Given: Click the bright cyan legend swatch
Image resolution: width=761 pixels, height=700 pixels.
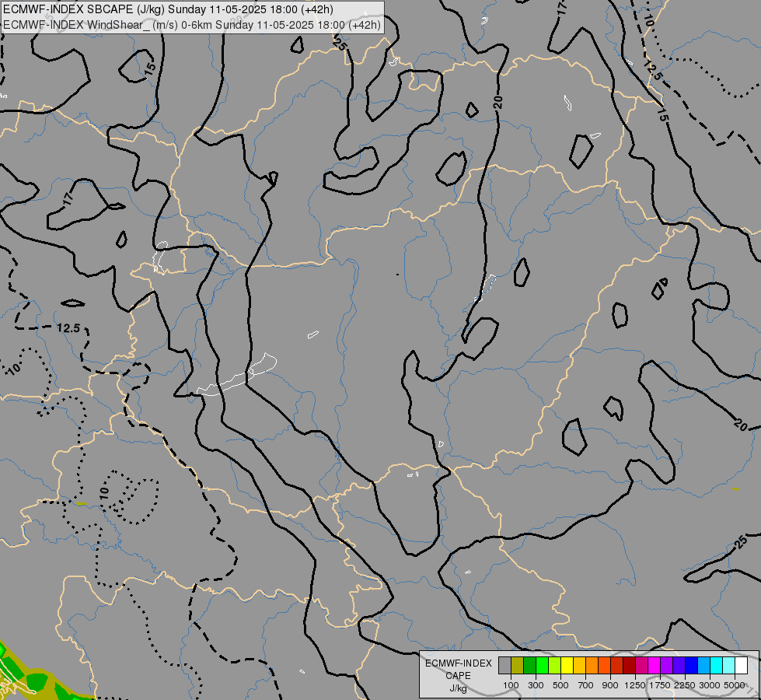Looking at the screenshot, I should click(x=716, y=665).
